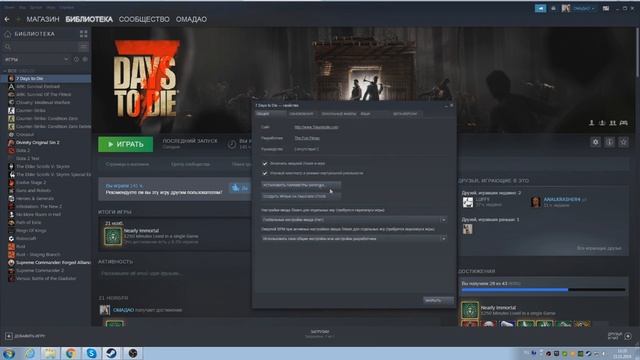Click the library page vertical scrollbar
640x360 pixels.
[638, 51]
